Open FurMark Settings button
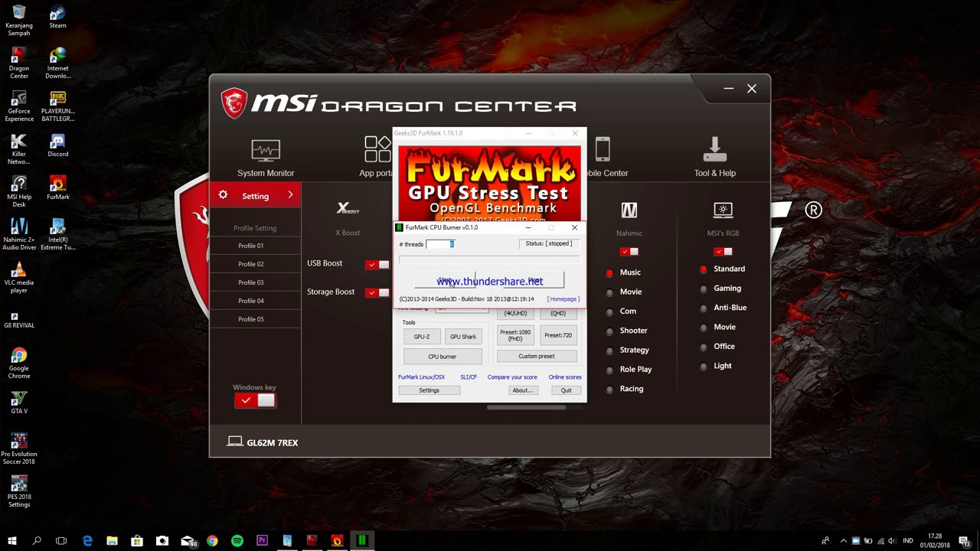Viewport: 980px width, 551px height. pyautogui.click(x=429, y=390)
